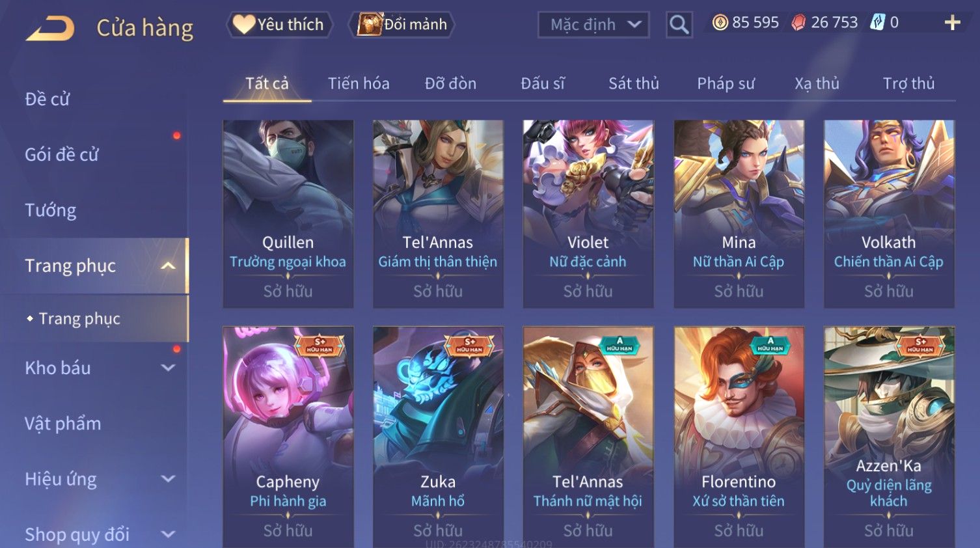
Task: Open the Mặc định sort dropdown
Action: 593,25
